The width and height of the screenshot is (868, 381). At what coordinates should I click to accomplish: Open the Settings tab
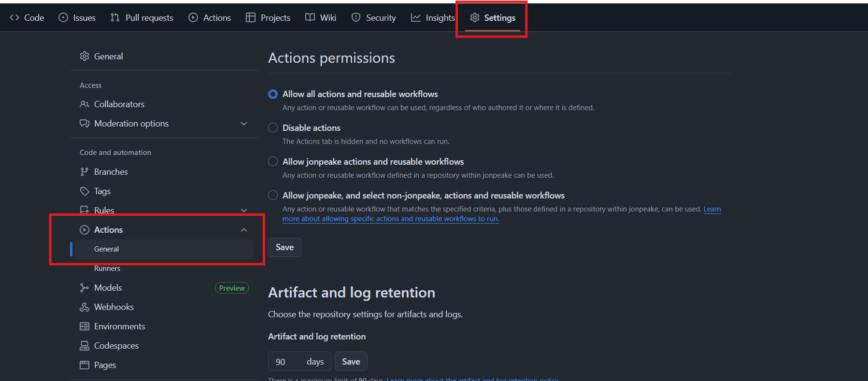pyautogui.click(x=493, y=18)
